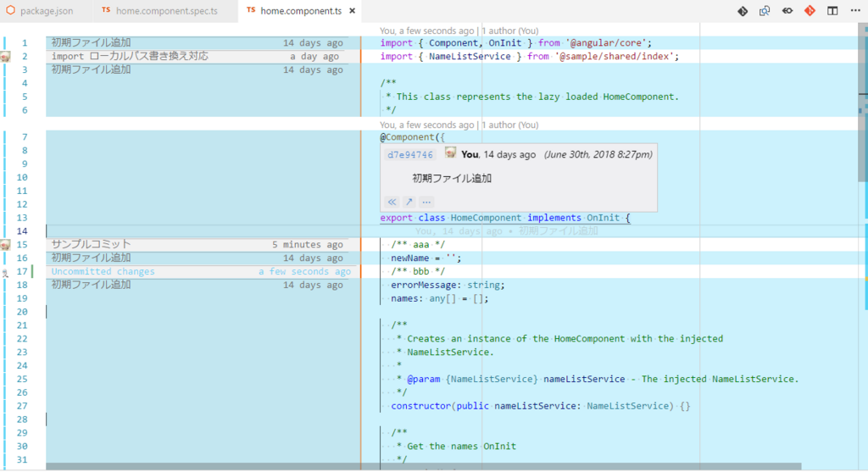Click blame annotation '初期ファイル追加' on line 18
This screenshot has width=868, height=472.
(92, 285)
